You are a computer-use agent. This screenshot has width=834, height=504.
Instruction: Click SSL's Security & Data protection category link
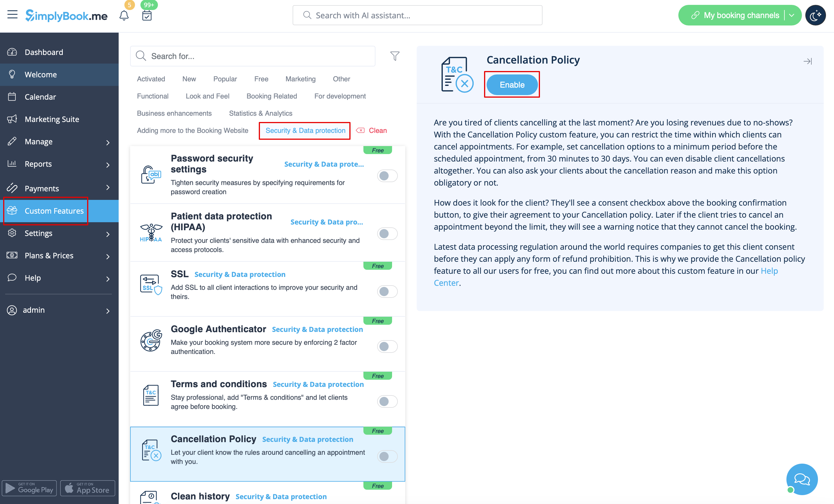[240, 274]
